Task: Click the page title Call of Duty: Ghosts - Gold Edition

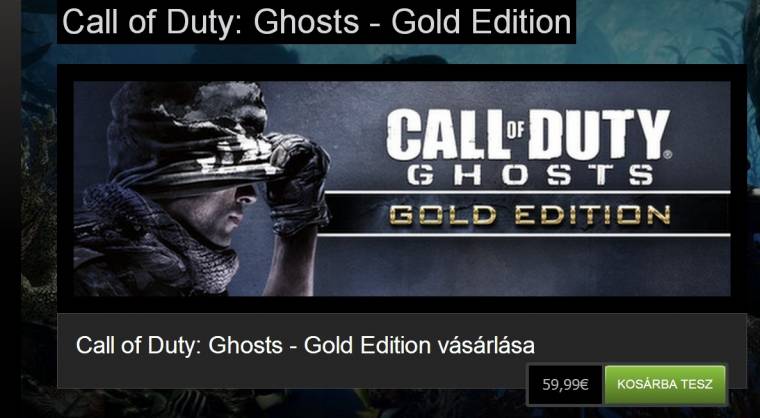Action: [x=317, y=21]
